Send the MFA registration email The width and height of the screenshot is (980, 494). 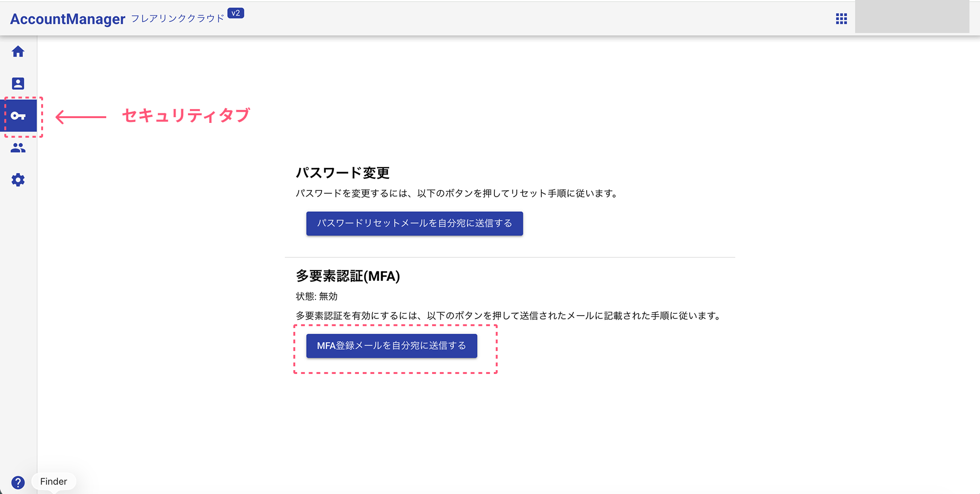tap(391, 345)
